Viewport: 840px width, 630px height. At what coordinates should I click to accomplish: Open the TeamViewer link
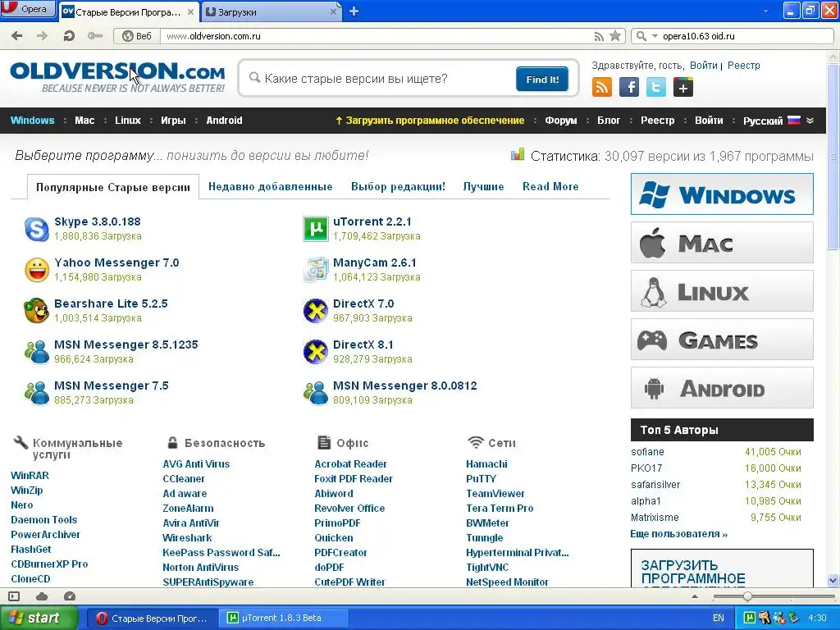[495, 493]
